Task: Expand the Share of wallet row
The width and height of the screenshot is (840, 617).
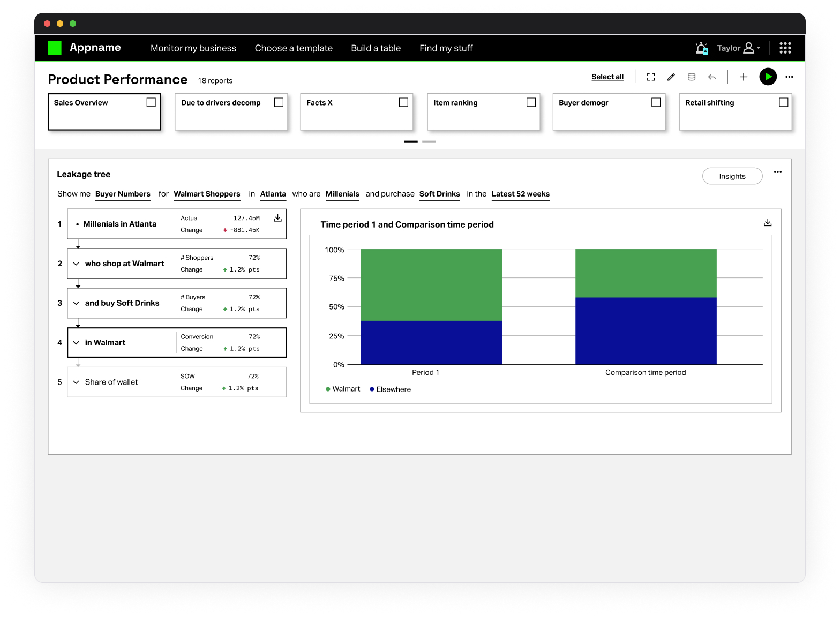Action: (76, 382)
